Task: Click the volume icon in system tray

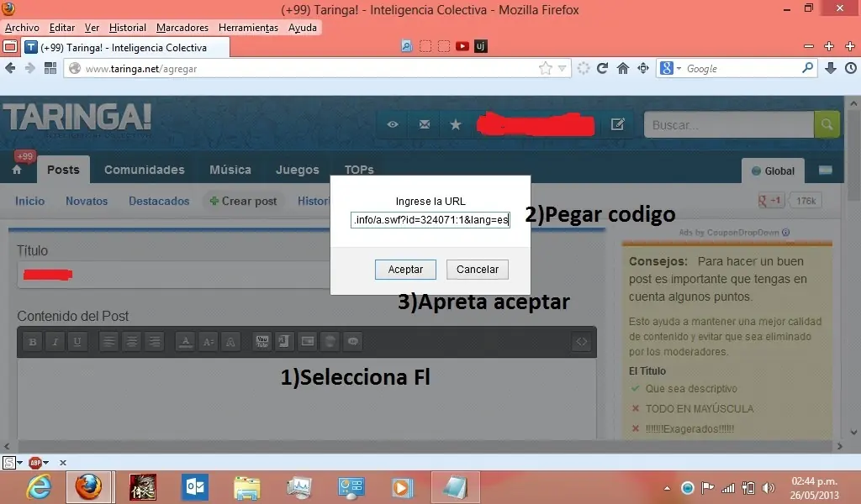Action: point(769,487)
